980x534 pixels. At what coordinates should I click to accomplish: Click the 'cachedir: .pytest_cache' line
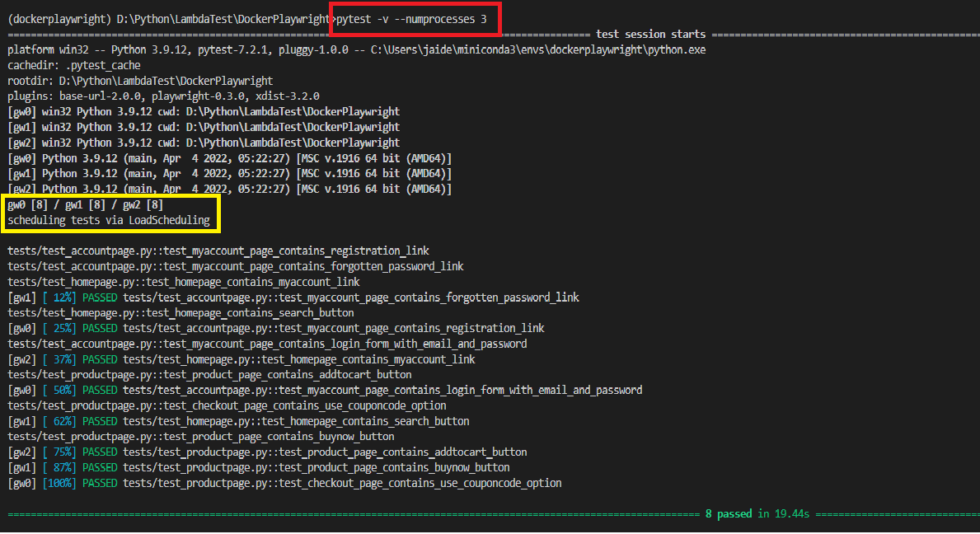[x=73, y=66]
